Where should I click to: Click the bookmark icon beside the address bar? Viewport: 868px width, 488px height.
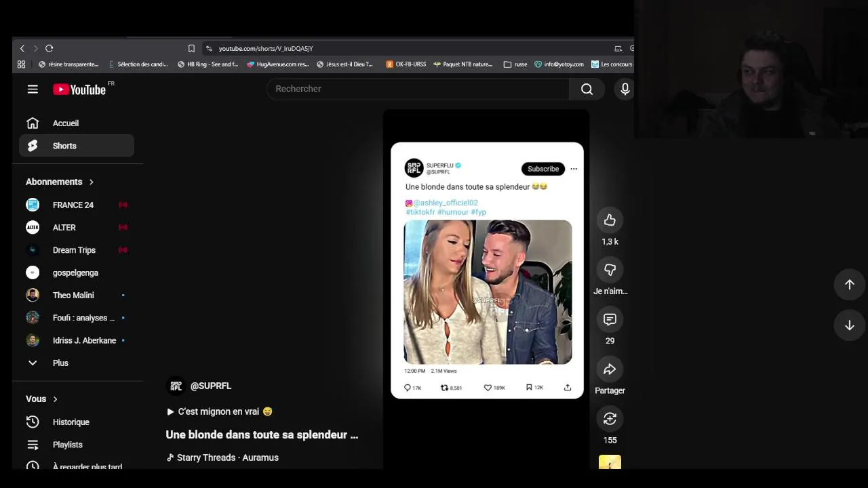(x=191, y=48)
